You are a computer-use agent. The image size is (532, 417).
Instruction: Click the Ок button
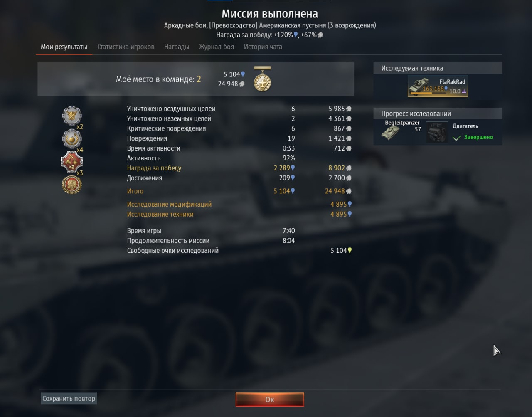[x=270, y=400]
